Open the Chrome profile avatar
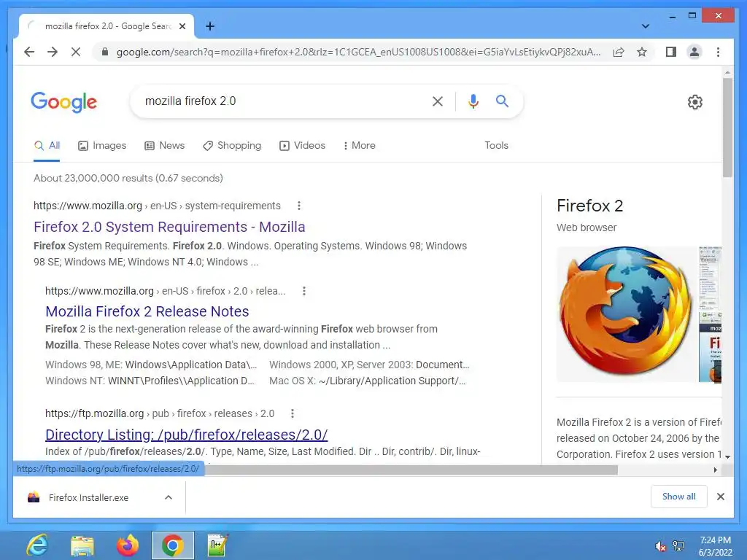Viewport: 747px width, 560px height. click(x=694, y=52)
